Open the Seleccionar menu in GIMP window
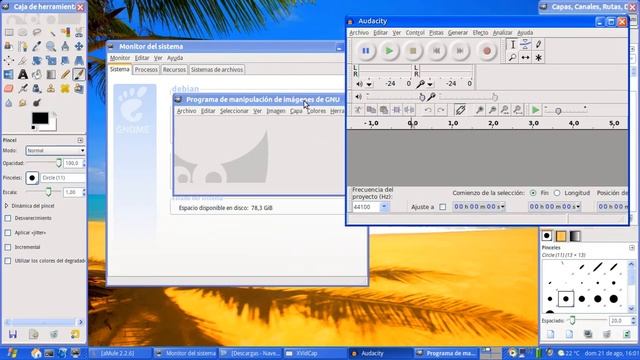Screen dimensions: 640x360 tap(234, 111)
